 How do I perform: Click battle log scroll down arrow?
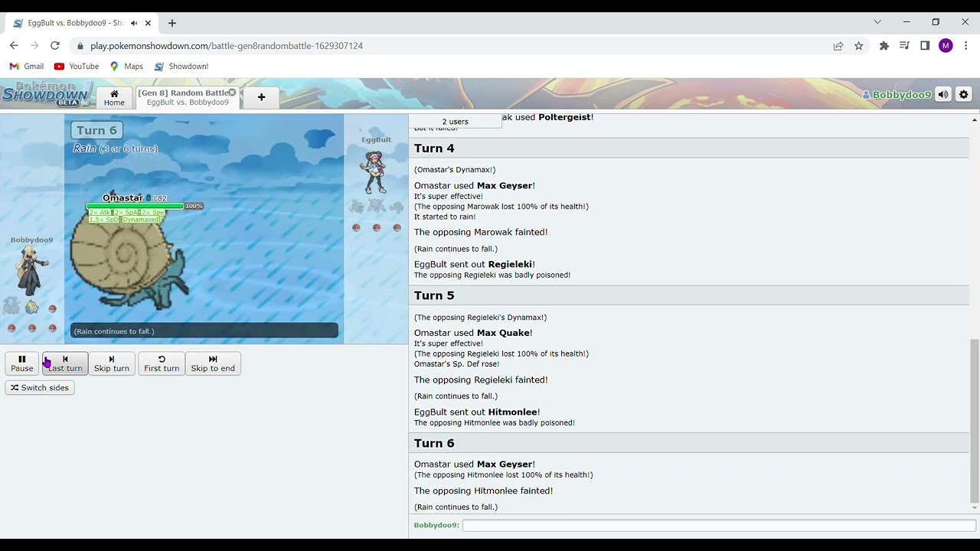[x=974, y=508]
